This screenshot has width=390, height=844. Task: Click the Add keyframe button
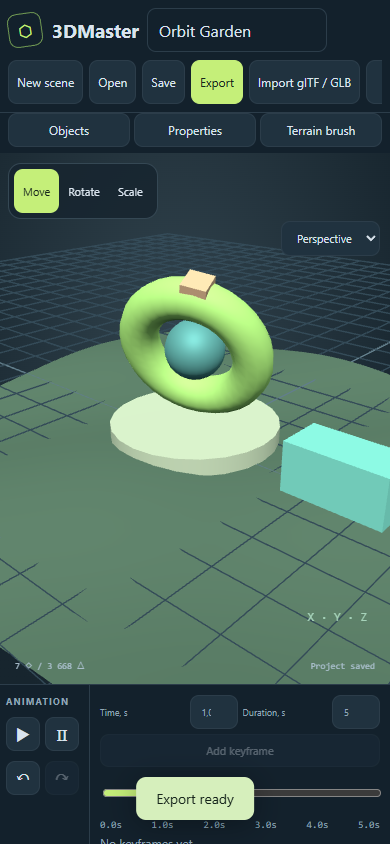click(240, 751)
